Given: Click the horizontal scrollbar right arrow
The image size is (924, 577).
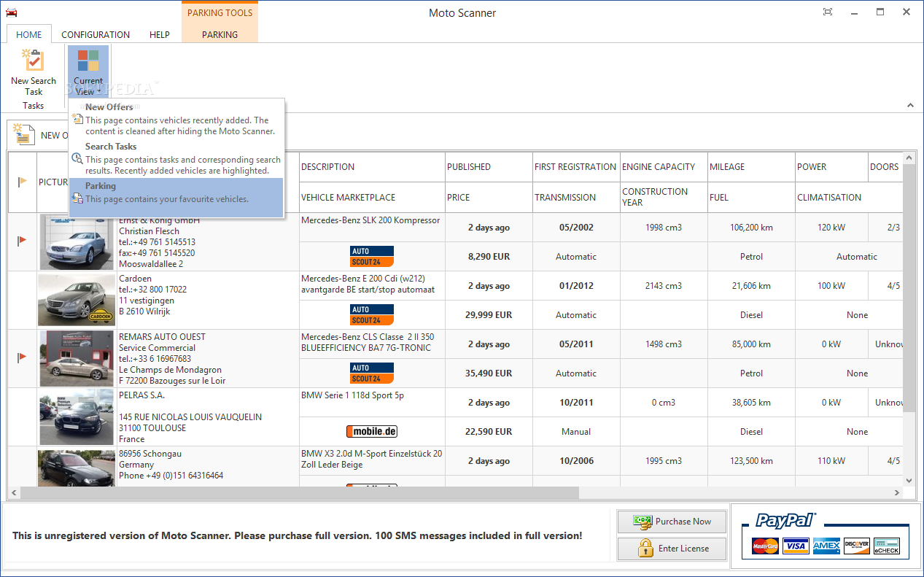Looking at the screenshot, I should pyautogui.click(x=897, y=493).
